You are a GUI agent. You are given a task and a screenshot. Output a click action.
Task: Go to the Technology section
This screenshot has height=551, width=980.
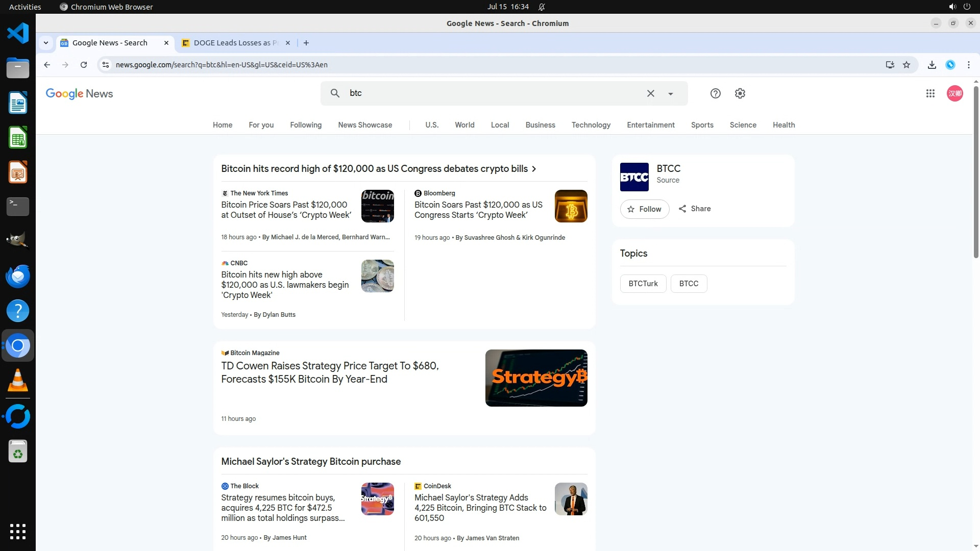tap(591, 125)
